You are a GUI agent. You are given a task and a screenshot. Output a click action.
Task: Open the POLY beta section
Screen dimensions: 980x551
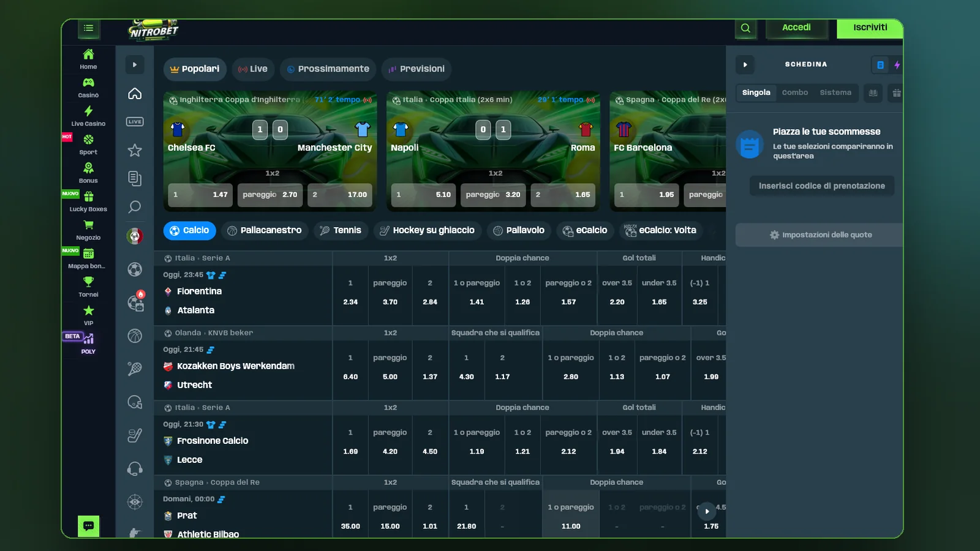pyautogui.click(x=88, y=343)
